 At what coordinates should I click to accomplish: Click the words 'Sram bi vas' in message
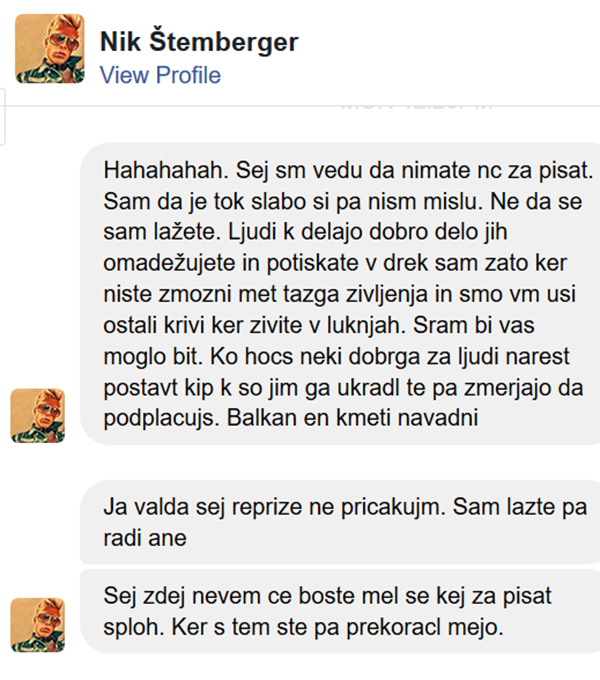473,325
